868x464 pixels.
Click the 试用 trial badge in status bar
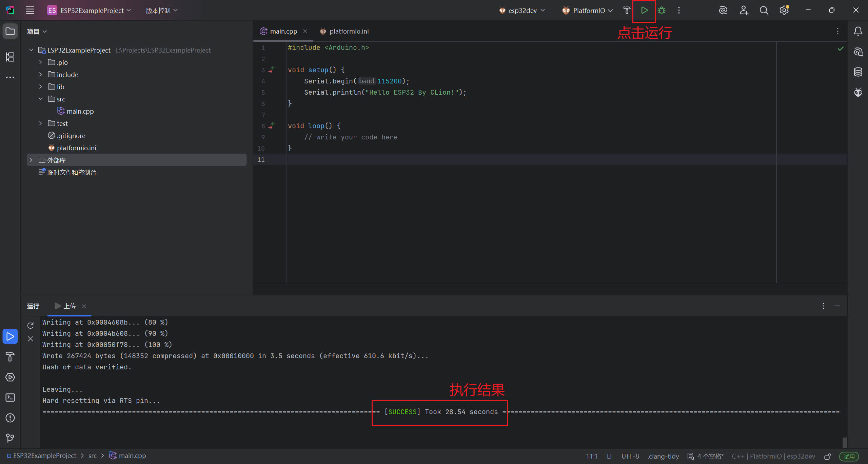point(849,456)
